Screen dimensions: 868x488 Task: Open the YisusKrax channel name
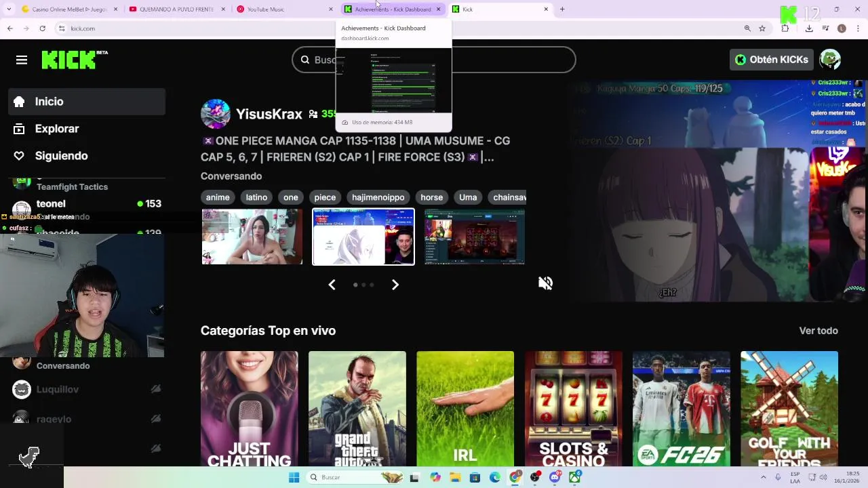click(269, 114)
